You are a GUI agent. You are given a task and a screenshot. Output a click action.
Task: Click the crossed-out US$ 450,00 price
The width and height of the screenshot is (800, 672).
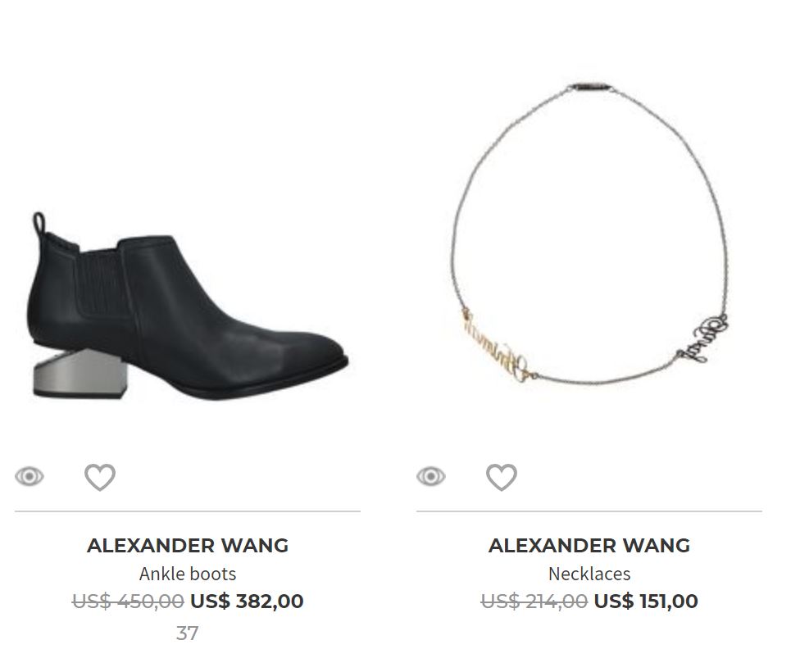coord(128,601)
